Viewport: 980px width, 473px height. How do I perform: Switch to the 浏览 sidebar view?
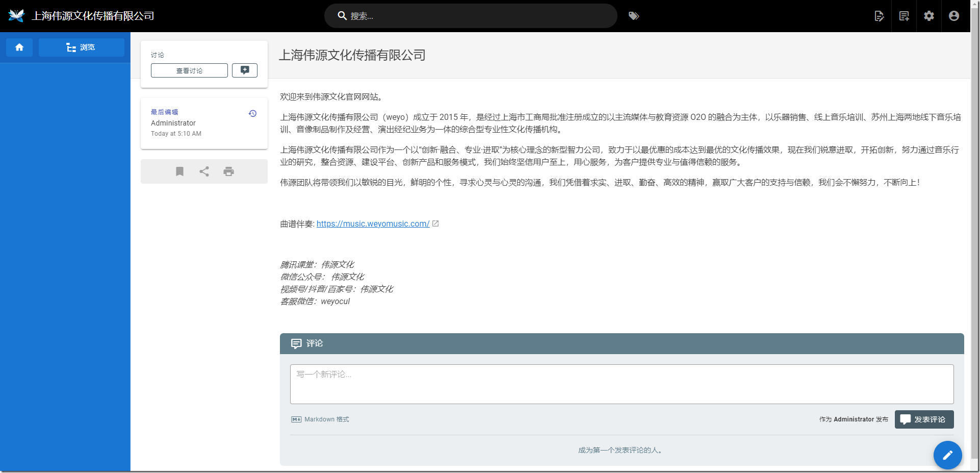82,47
